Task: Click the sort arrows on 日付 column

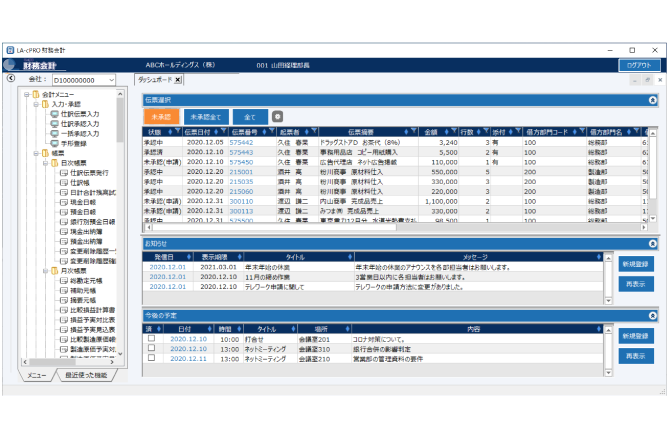Action: point(209,329)
